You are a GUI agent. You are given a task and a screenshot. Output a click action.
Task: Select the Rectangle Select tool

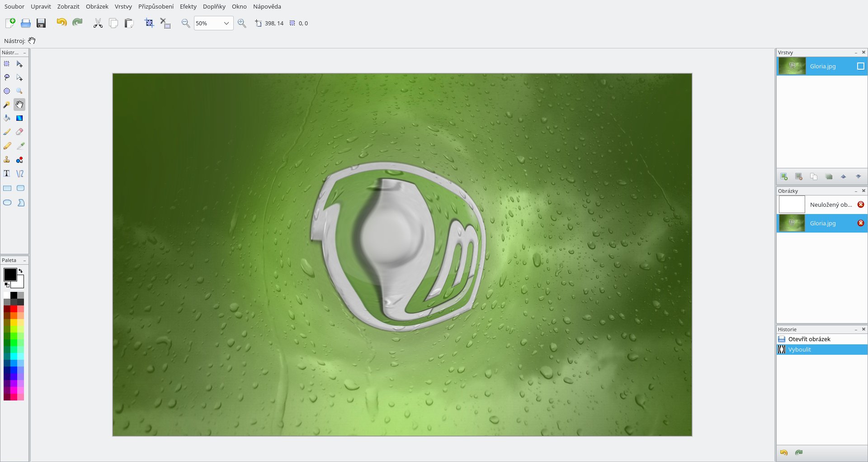click(7, 64)
